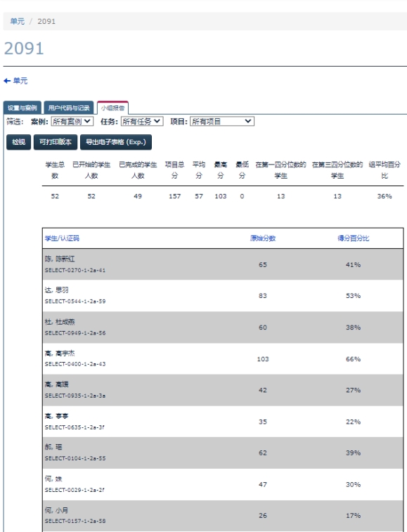407x532 pixels.
Task: Click the back arrow icon beside 单元
Action: click(x=7, y=81)
